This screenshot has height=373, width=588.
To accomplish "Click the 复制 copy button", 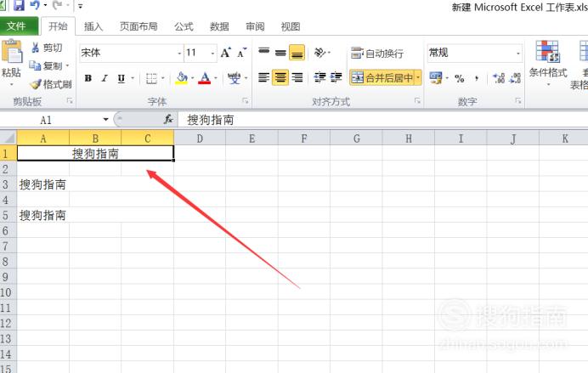I will click(45, 66).
